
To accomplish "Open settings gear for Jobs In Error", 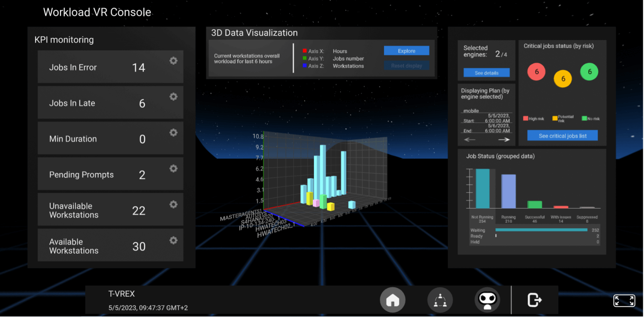I will click(x=174, y=61).
